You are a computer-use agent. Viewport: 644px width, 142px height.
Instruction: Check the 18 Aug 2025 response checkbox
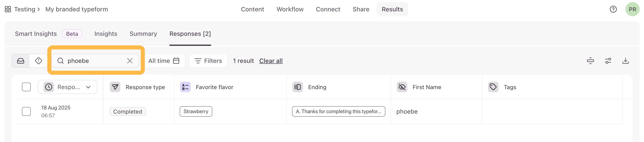pos(26,111)
